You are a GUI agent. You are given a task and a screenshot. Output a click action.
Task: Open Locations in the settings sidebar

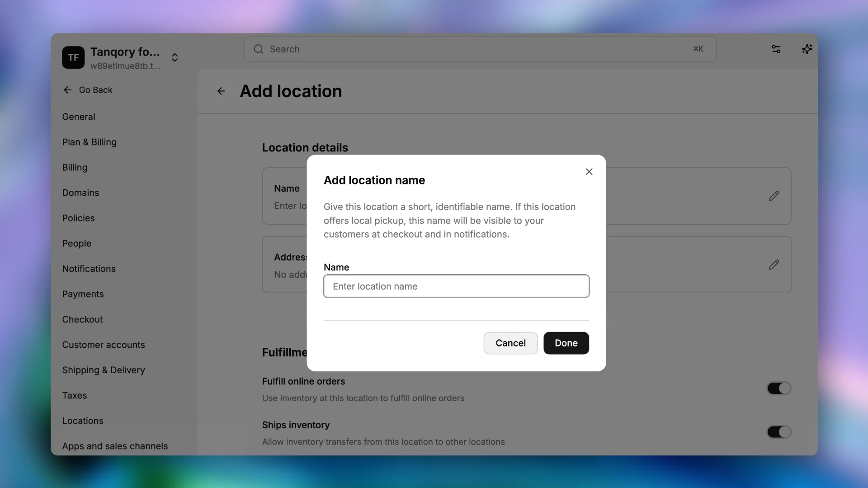83,421
